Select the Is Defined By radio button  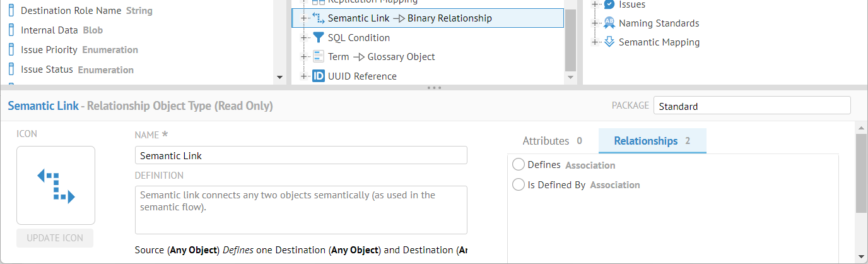click(x=519, y=185)
